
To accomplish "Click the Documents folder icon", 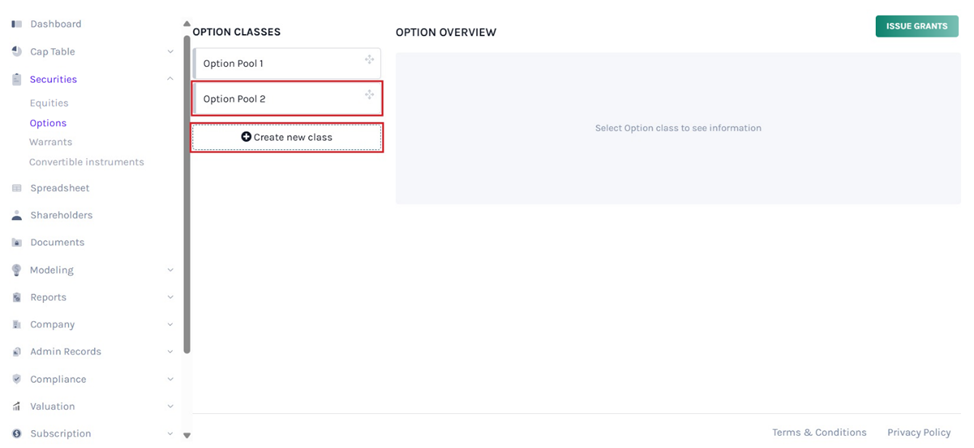I will click(x=17, y=242).
